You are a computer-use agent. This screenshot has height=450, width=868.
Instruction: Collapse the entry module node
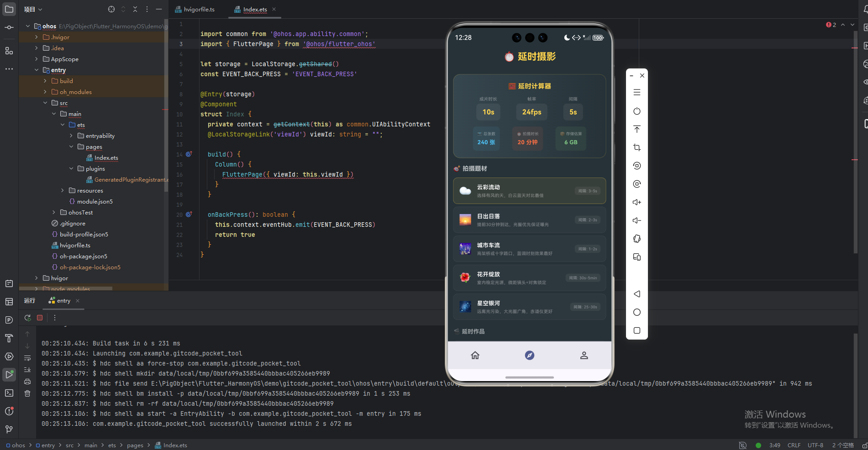pyautogui.click(x=37, y=70)
